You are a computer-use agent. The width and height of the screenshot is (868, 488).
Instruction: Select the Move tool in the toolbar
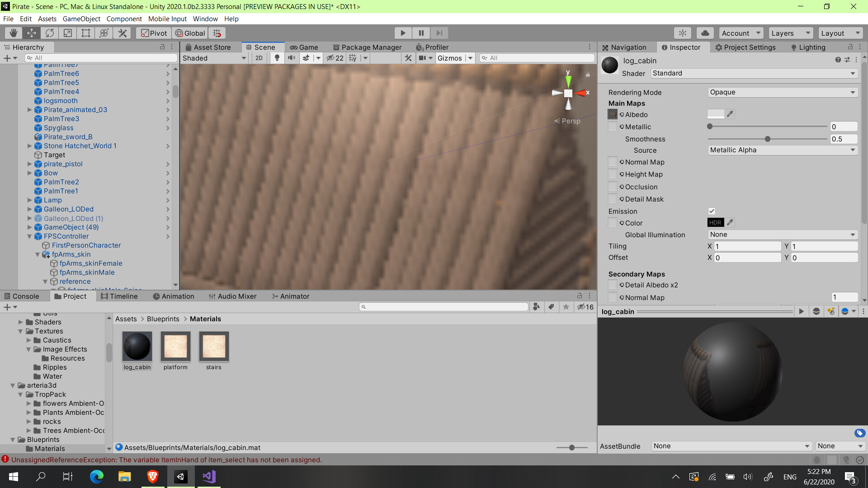pos(31,33)
